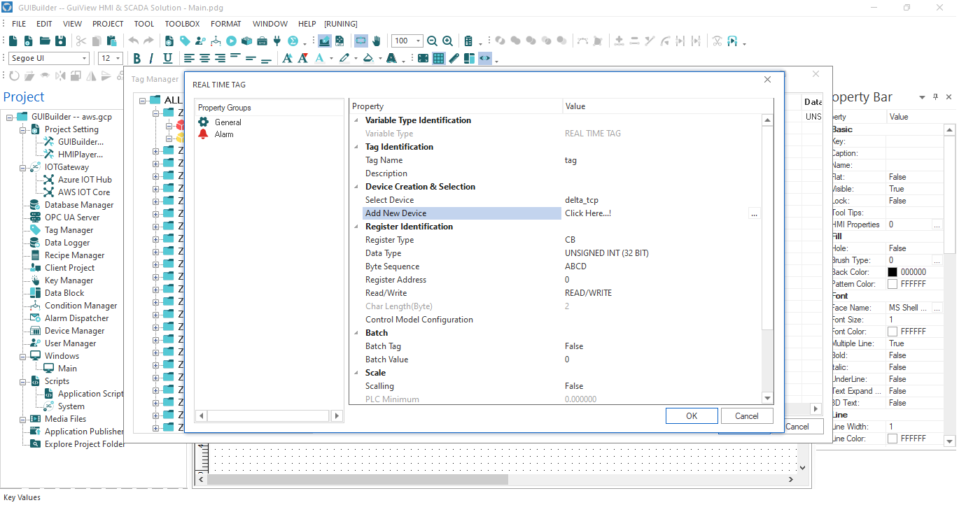Open the FORMAT menu
Viewport: 980px width, 505px height.
tap(226, 24)
